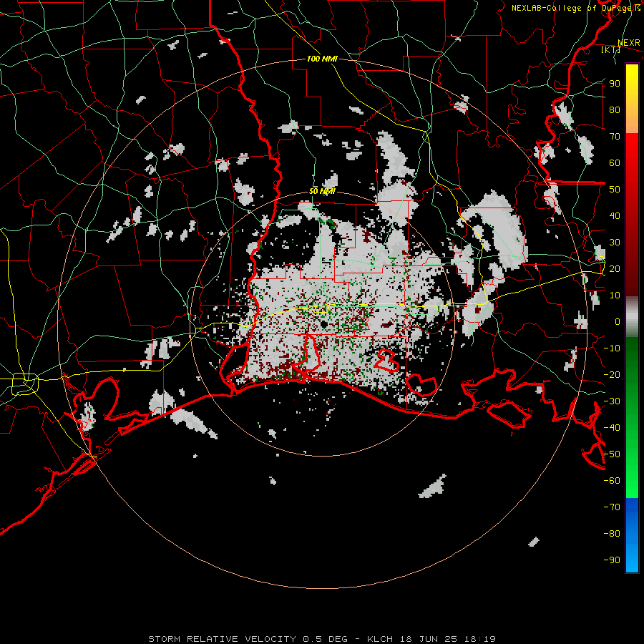The height and width of the screenshot is (644, 644).
Task: Click the -50 value on velocity scale
Action: click(612, 454)
